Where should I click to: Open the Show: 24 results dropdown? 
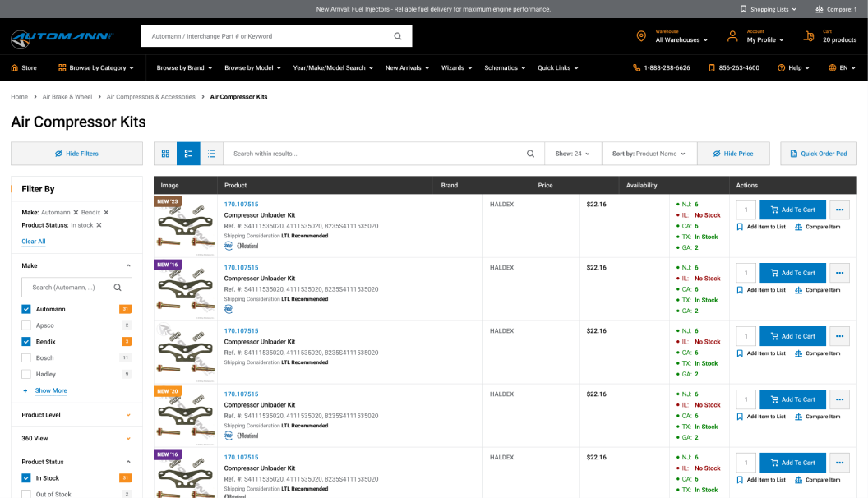573,154
